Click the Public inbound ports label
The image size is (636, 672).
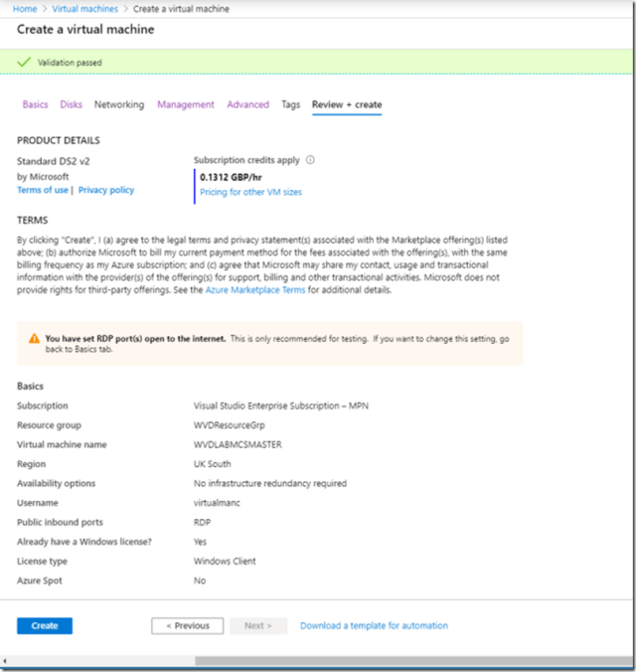[x=60, y=523]
